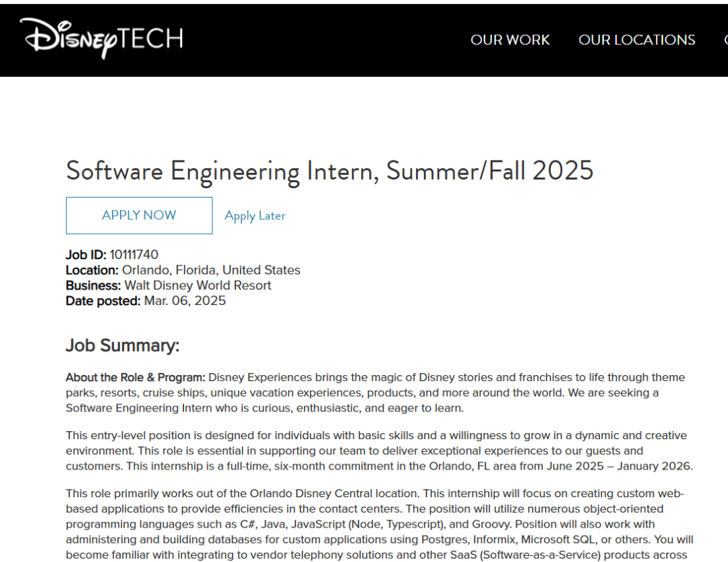Screen dimensions: 728x562
Task: Click the 'June 2025 – January 2026' date range
Action: click(x=619, y=466)
